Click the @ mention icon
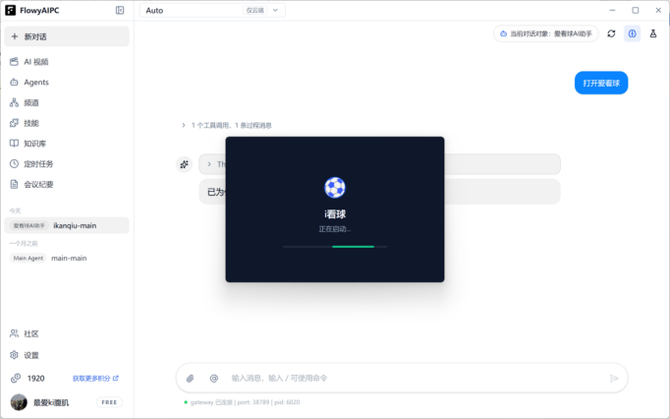The width and height of the screenshot is (670, 419). (x=214, y=378)
